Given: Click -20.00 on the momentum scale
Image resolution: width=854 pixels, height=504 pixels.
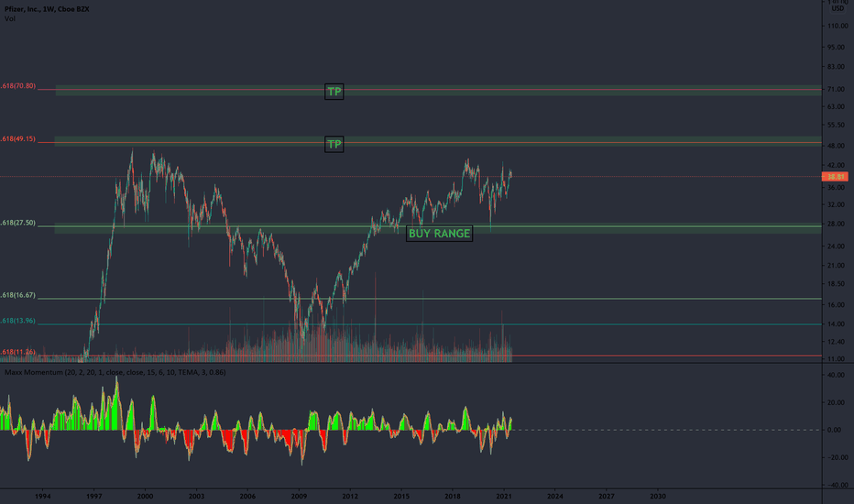Looking at the screenshot, I should tap(836, 457).
